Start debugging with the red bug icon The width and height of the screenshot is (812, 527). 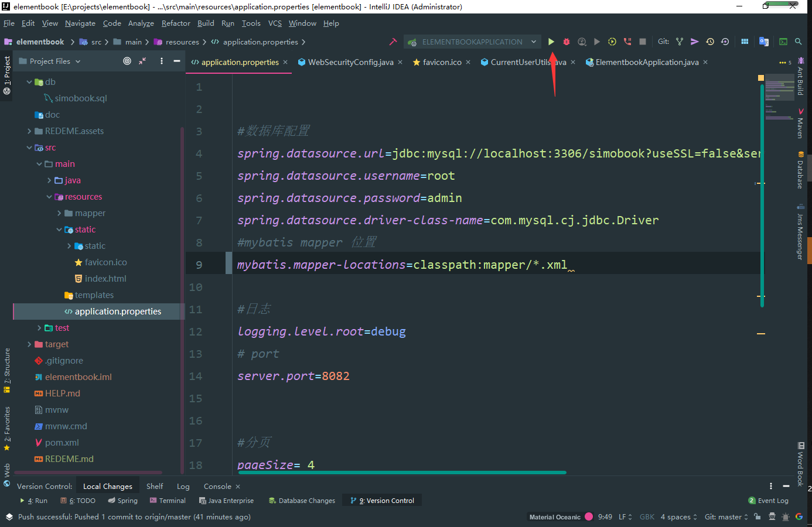click(566, 42)
